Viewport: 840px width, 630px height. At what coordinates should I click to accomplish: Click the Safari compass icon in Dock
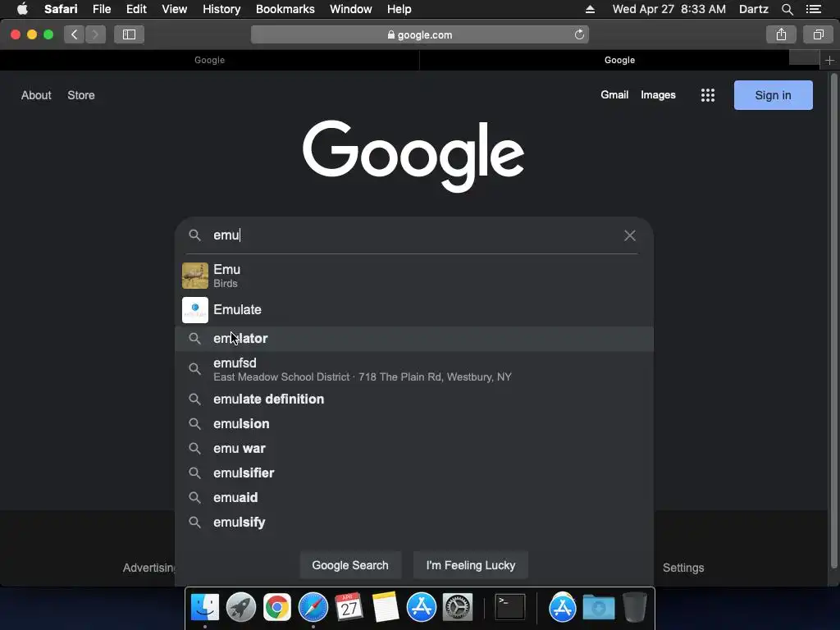[x=313, y=608]
